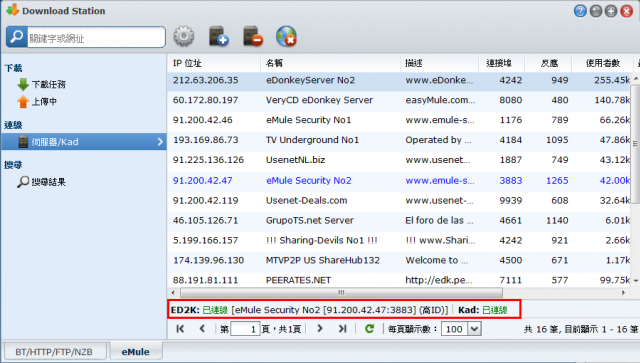Click the Download Station logo icon
Viewport: 640px width, 363px height.
(x=13, y=10)
